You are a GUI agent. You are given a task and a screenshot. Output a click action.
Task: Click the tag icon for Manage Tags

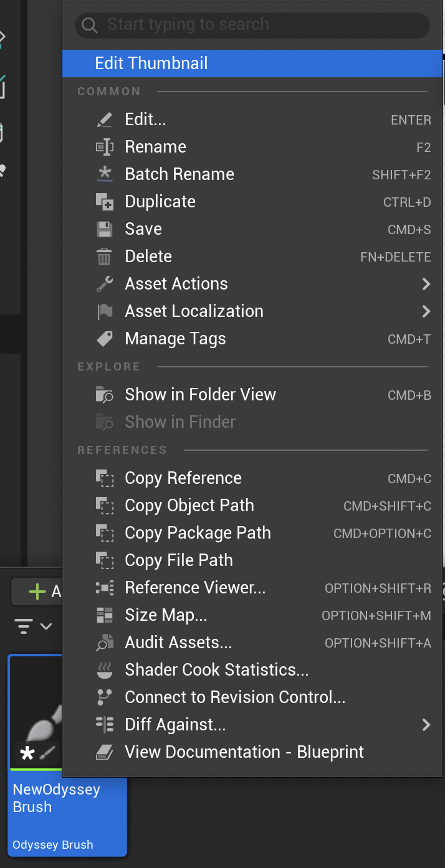(x=105, y=339)
